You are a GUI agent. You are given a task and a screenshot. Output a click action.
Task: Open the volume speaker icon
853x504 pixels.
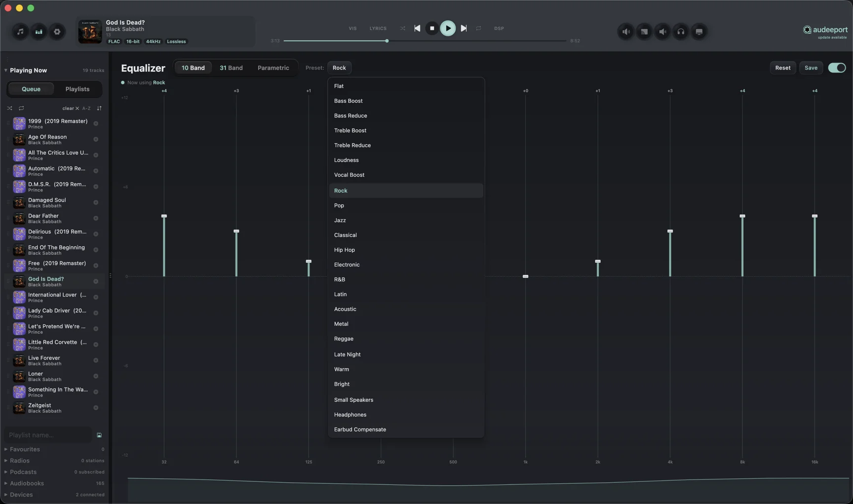[626, 32]
